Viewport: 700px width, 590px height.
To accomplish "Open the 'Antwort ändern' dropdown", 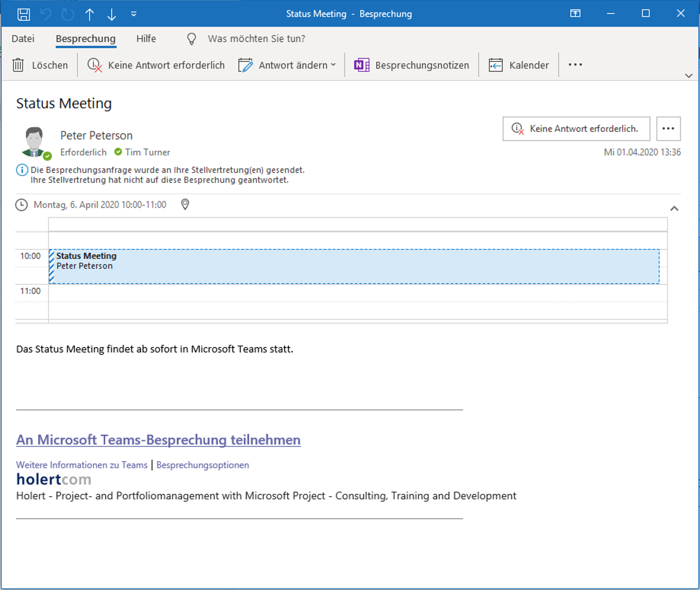I will tap(288, 65).
